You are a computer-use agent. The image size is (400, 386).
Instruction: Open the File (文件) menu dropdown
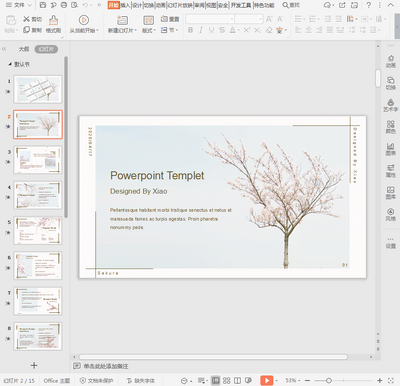(x=19, y=5)
